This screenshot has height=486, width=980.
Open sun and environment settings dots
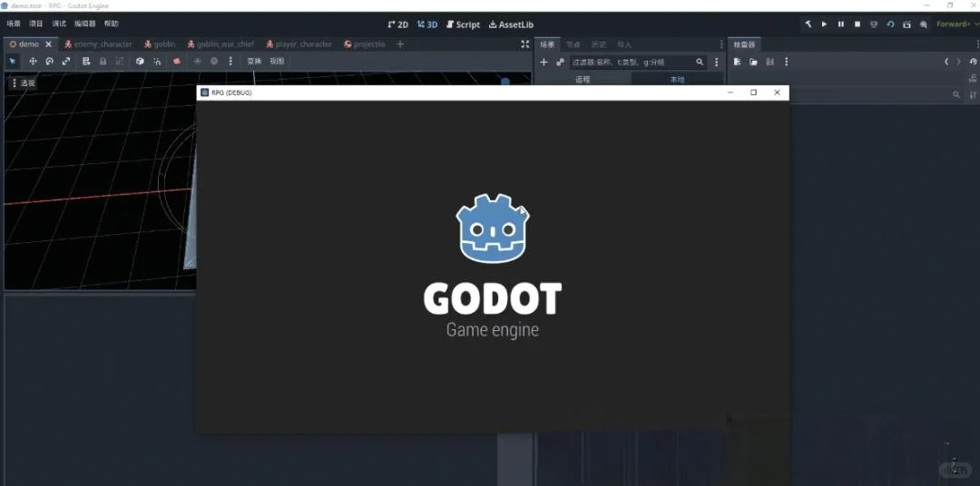pyautogui.click(x=230, y=62)
